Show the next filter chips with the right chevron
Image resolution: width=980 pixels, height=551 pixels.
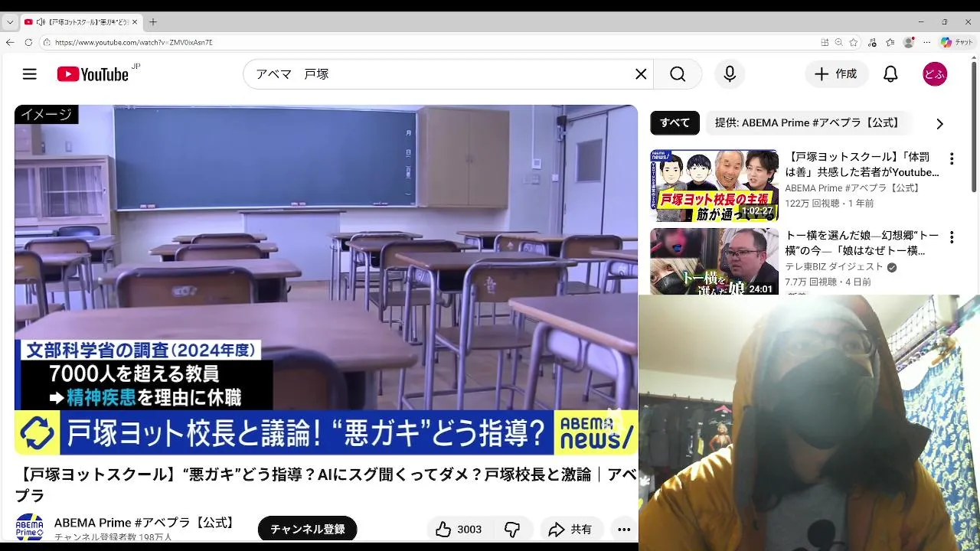(939, 123)
